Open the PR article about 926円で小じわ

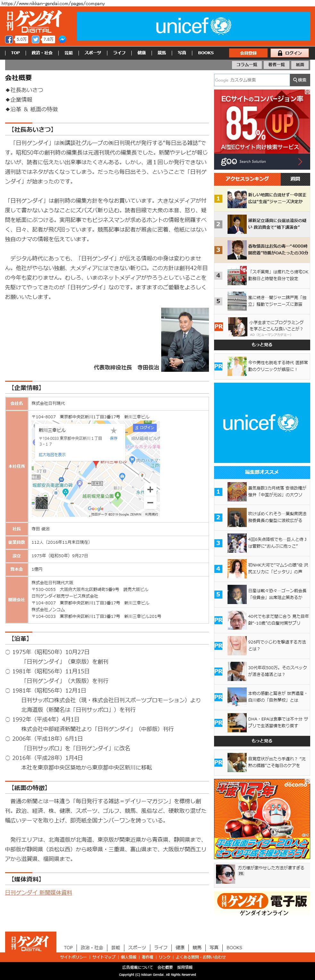click(x=262, y=646)
